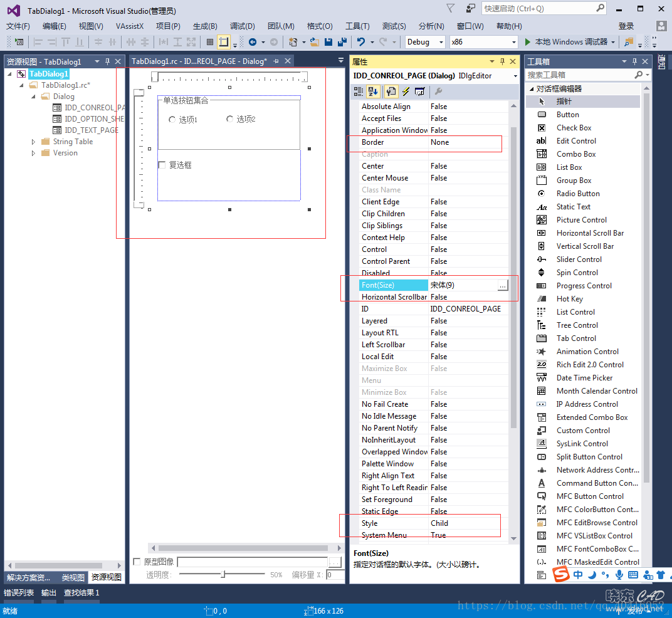This screenshot has height=618, width=672.
Task: Select radio button 选项2 in dialog
Action: point(229,118)
